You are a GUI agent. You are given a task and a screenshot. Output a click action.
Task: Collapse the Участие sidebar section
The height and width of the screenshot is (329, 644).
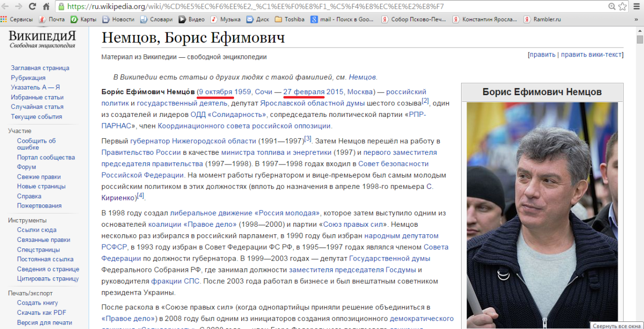click(20, 131)
